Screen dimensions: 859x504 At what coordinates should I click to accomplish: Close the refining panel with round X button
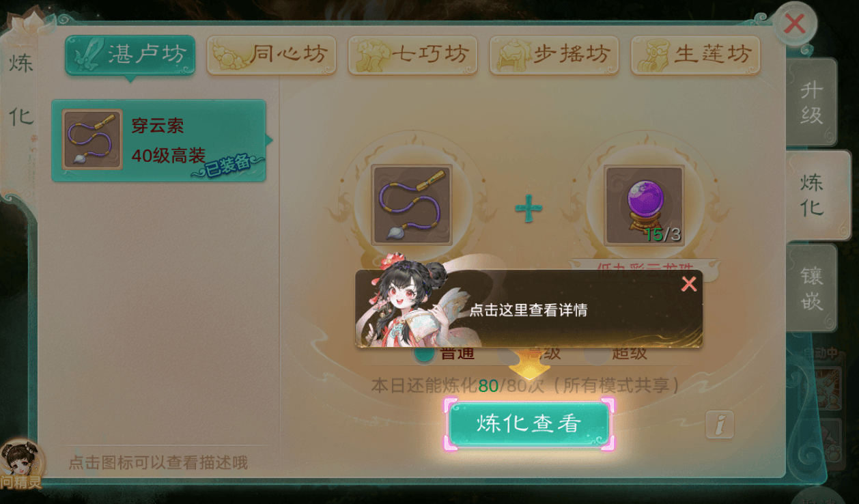(x=793, y=24)
